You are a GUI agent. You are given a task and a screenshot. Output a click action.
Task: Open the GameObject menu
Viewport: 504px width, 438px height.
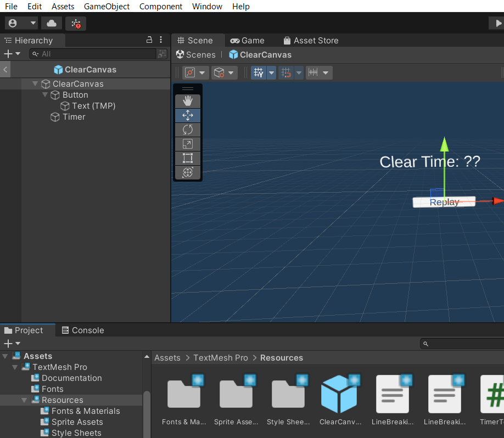tap(107, 7)
